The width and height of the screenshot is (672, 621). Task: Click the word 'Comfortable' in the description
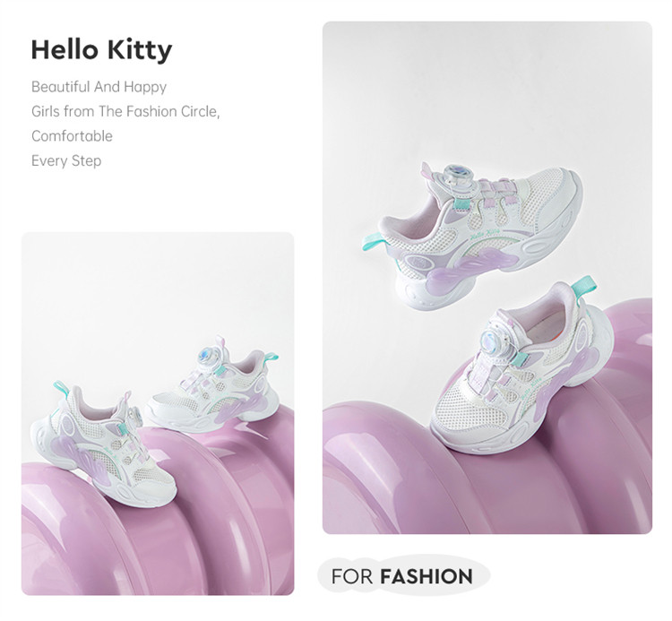tap(72, 136)
